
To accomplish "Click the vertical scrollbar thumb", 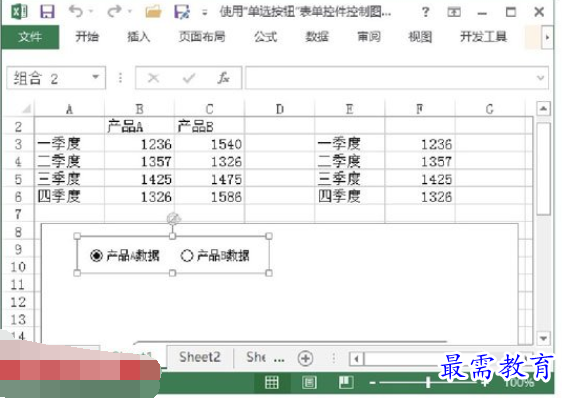I will click(x=544, y=169).
